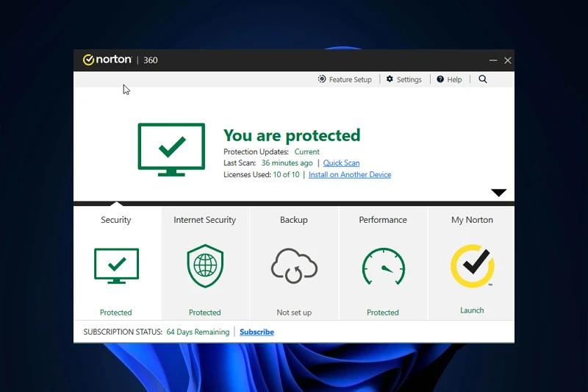Click 'Not set up' under Backup
The height and width of the screenshot is (392, 588).
(x=294, y=313)
